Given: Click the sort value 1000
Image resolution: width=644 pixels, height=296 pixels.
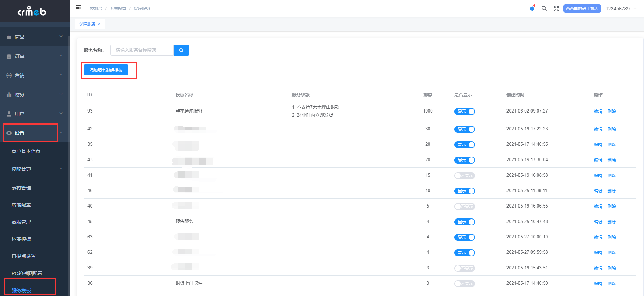Looking at the screenshot, I should tap(428, 111).
